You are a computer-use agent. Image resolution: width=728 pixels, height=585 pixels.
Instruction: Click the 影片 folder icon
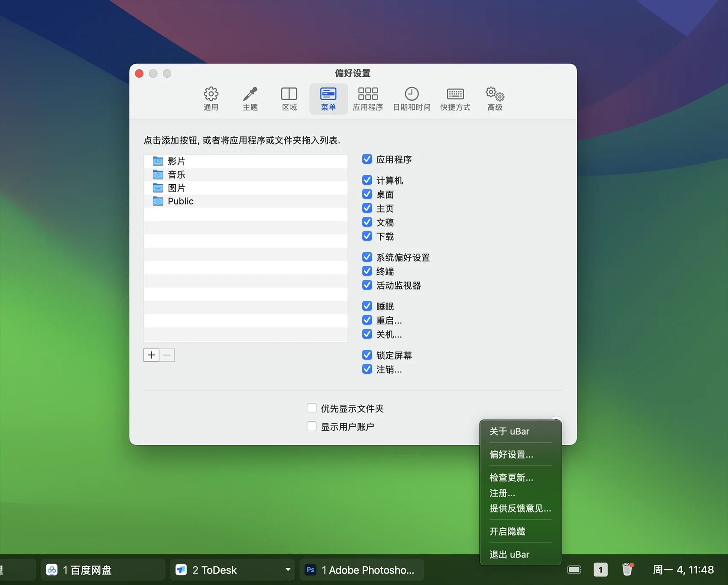pyautogui.click(x=158, y=161)
